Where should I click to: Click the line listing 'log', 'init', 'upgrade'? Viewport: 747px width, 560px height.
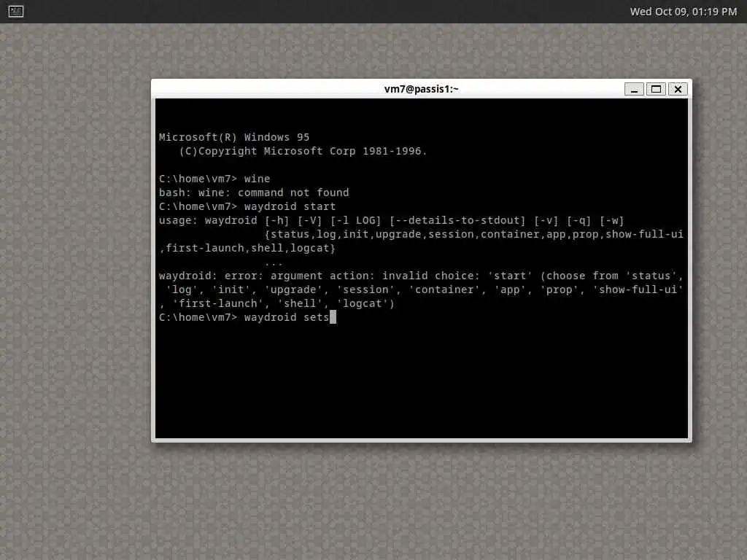point(424,289)
